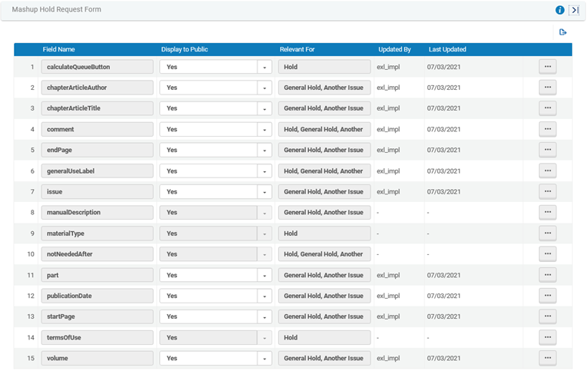Click the termsOfUse field name box

[97, 338]
